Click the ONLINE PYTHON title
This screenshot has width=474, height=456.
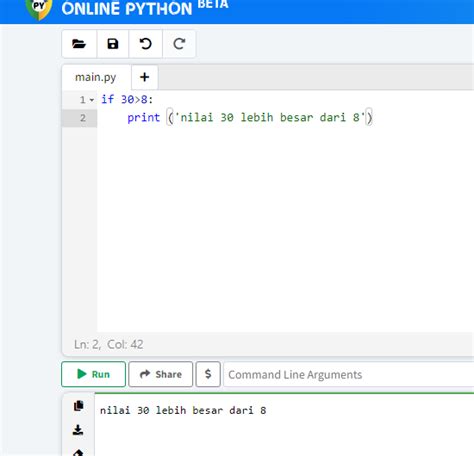tap(127, 9)
